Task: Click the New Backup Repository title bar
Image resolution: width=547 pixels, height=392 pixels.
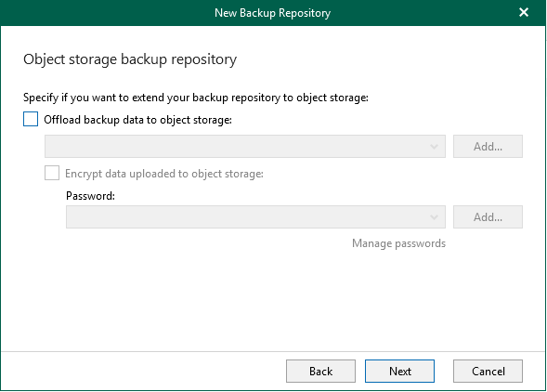Action: 272,13
